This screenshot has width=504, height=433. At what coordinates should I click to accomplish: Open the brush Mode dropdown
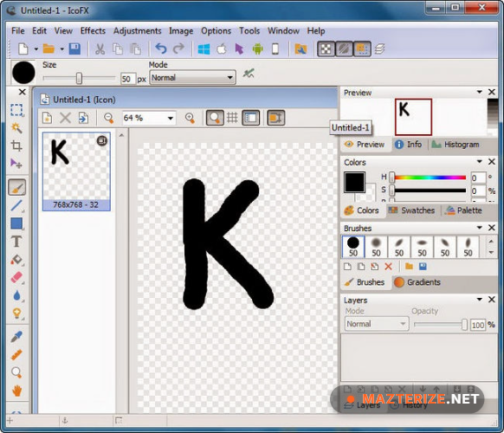(192, 77)
